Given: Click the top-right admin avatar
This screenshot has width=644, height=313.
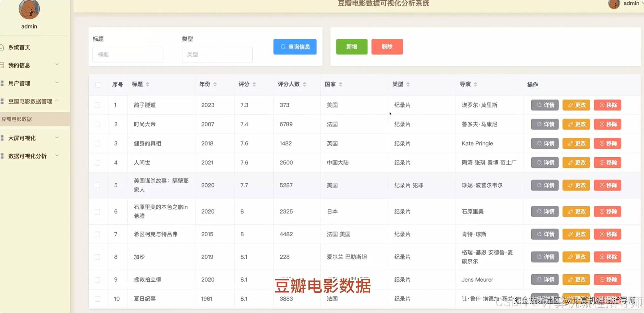Looking at the screenshot, I should pyautogui.click(x=614, y=4).
